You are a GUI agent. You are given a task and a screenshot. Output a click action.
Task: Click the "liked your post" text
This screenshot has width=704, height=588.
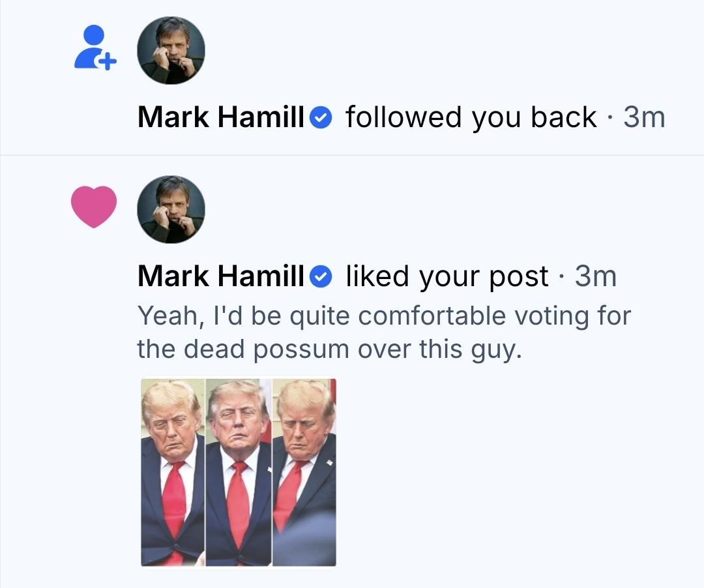(447, 276)
